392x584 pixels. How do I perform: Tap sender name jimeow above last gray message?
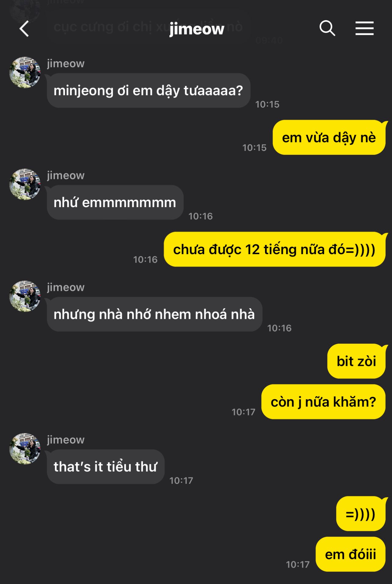pos(66,440)
